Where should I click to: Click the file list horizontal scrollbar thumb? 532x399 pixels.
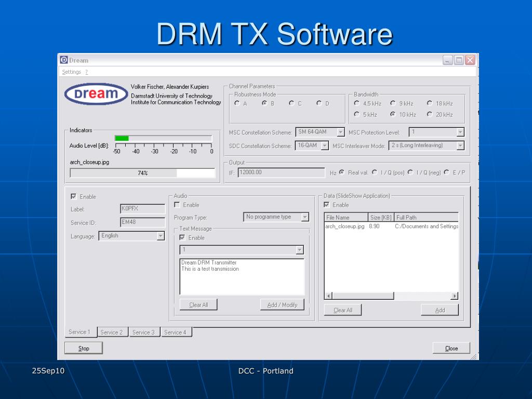click(363, 296)
